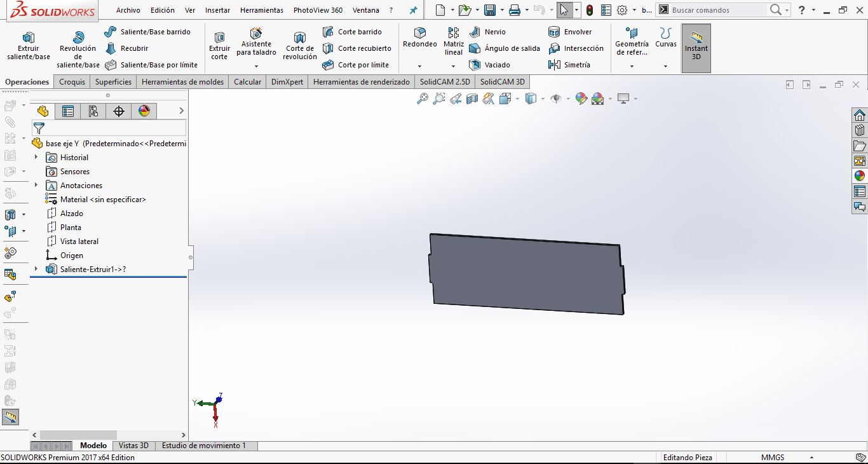This screenshot has height=464, width=868.
Task: Expand the Saliente-Extruir1 feature node
Action: tap(36, 270)
